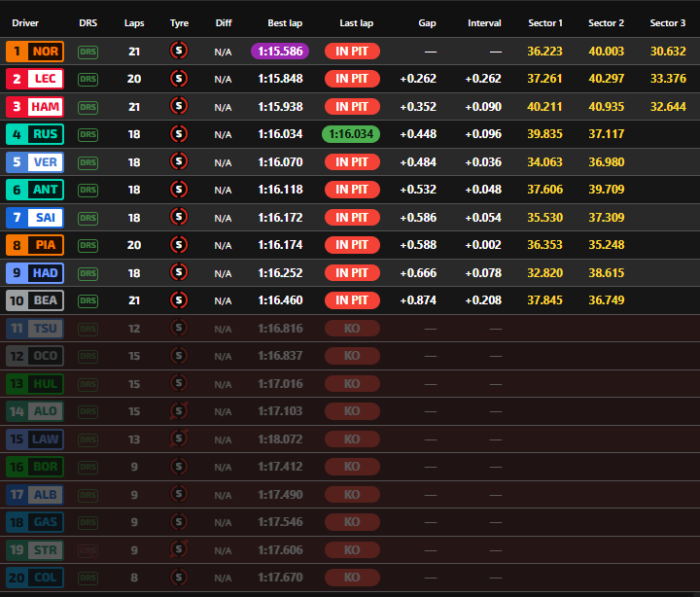
Task: Click the Gap column header
Action: click(427, 22)
